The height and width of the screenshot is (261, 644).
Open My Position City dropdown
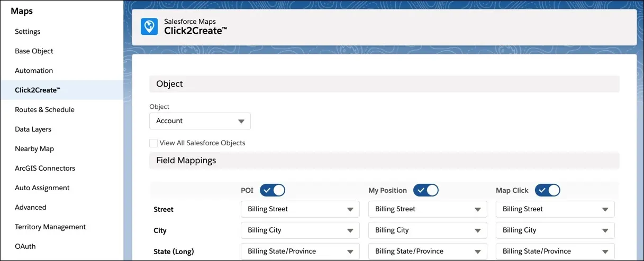[x=428, y=230]
